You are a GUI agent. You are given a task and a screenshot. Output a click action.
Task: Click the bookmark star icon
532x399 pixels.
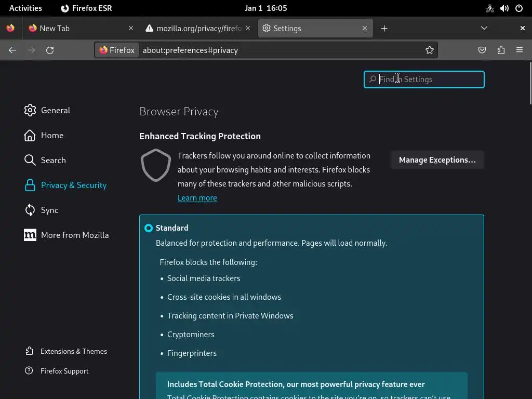[x=430, y=50]
